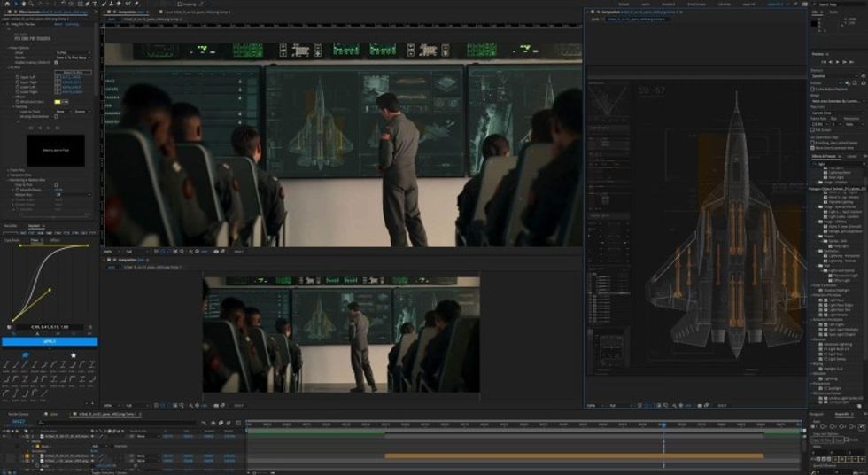868x475 pixels.
Task: Toggle Cache Before Playback checkbox
Action: (813, 90)
